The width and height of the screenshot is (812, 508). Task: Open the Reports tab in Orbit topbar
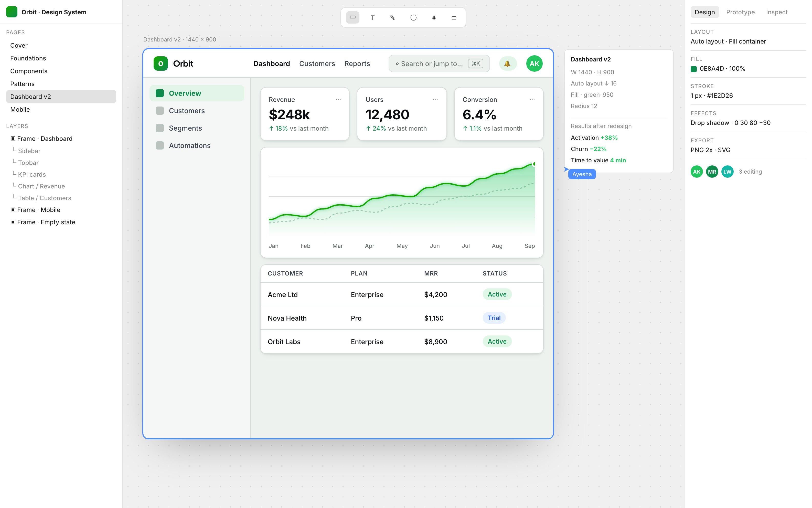[357, 63]
